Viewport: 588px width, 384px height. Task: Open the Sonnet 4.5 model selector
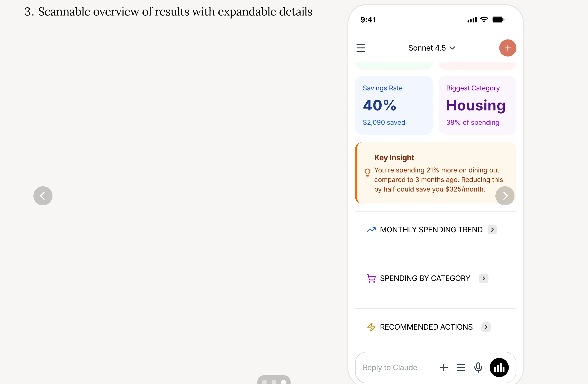tap(431, 48)
